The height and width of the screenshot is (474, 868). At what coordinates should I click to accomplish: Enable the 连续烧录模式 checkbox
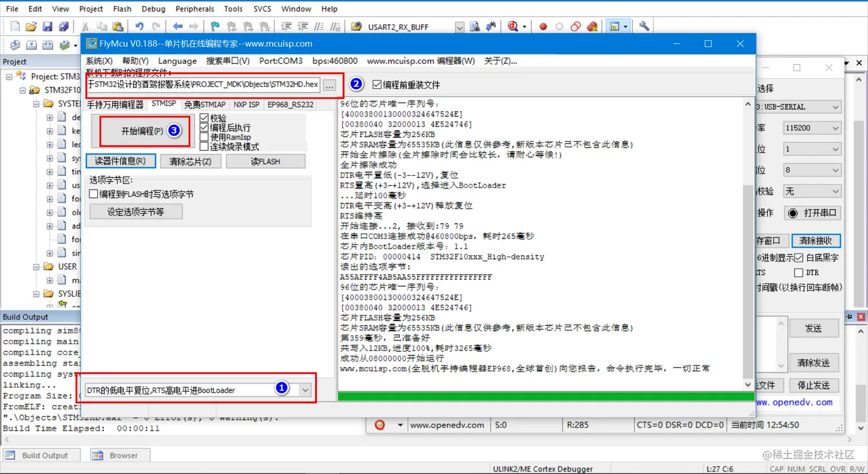pyautogui.click(x=204, y=147)
